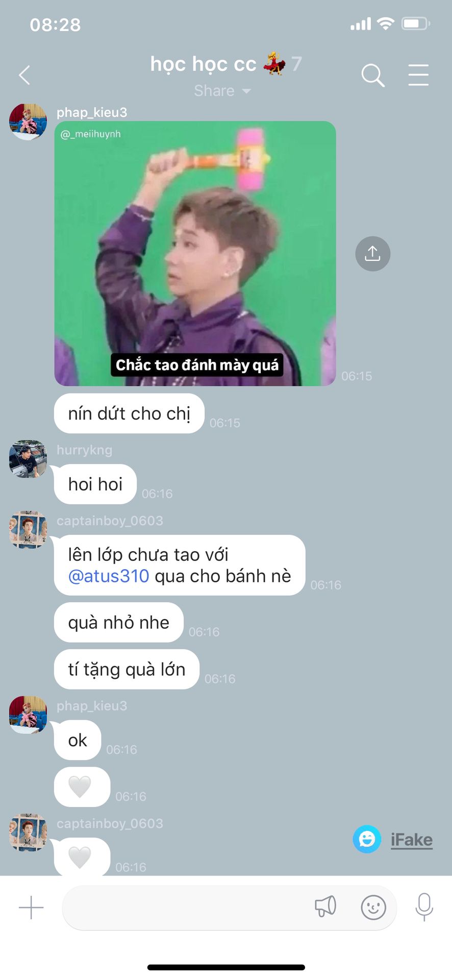This screenshot has height=980, width=452.
Task: Open the emoji smiley picker
Action: coord(373,908)
